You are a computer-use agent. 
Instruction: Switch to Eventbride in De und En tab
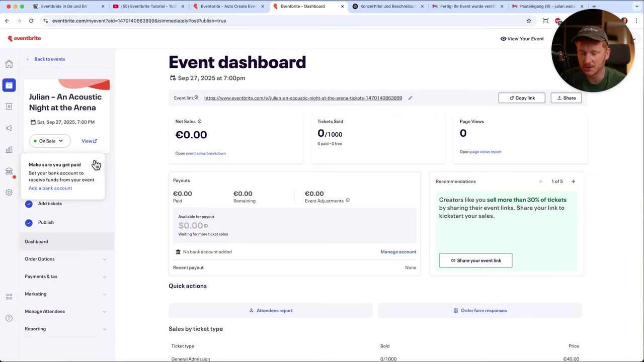pyautogui.click(x=67, y=7)
